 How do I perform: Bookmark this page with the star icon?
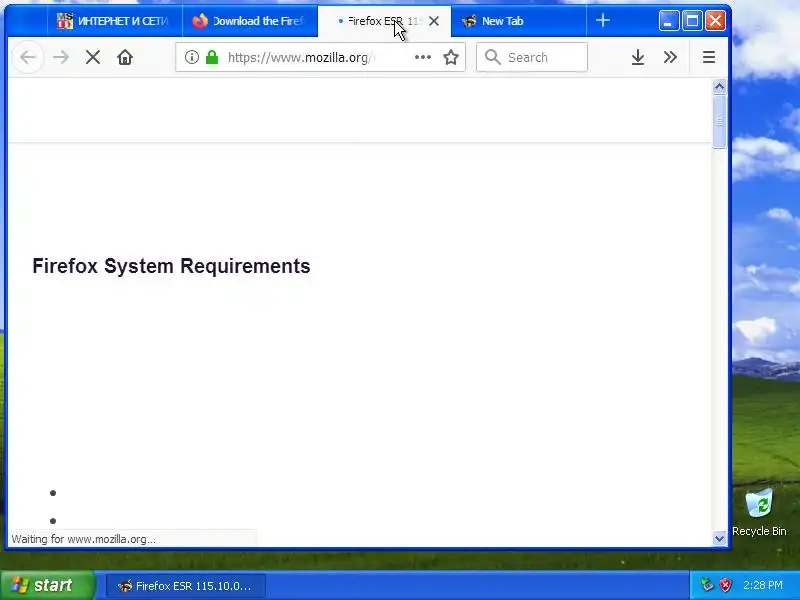tap(451, 57)
